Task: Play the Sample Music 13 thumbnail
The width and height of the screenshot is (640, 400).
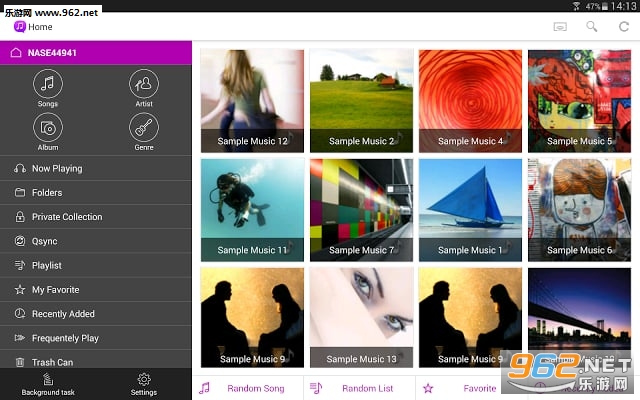Action: point(361,318)
